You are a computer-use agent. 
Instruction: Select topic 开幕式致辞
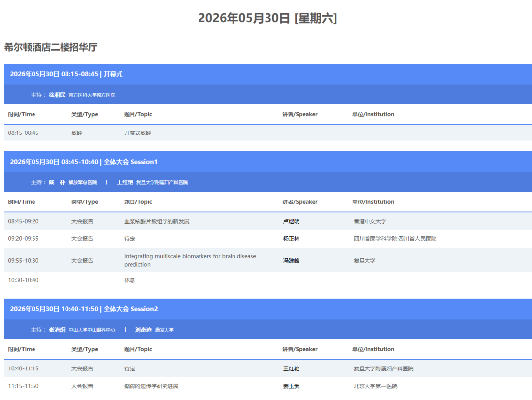click(137, 133)
